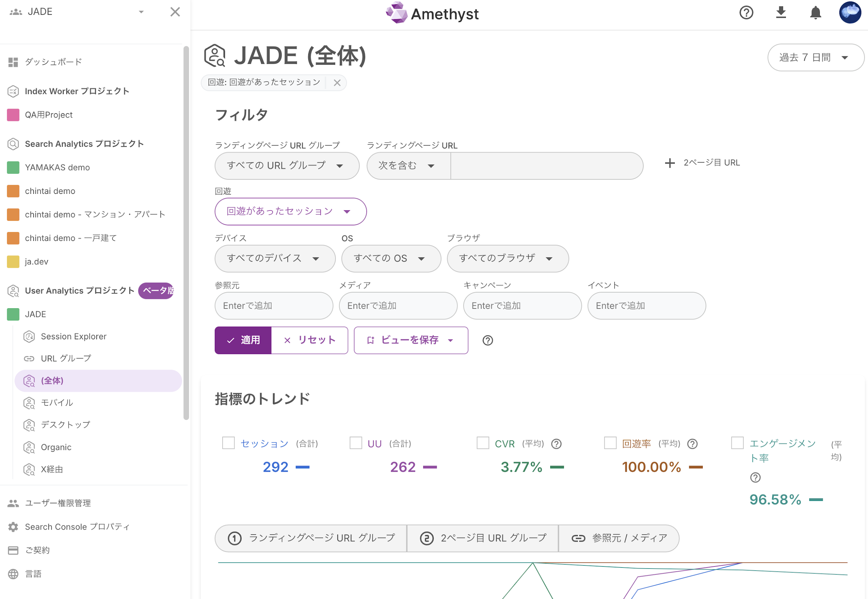Viewport: 868px width, 599px height.
Task: Switch to ランディングページ URL グループ tab
Action: tap(311, 538)
